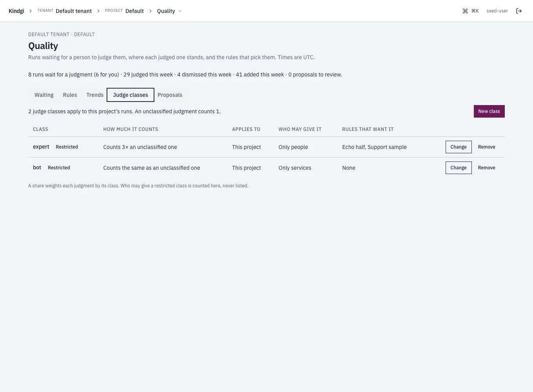Viewport: 533px width, 392px height.
Task: Click the Restricted badge on bot row
Action: click(x=59, y=168)
